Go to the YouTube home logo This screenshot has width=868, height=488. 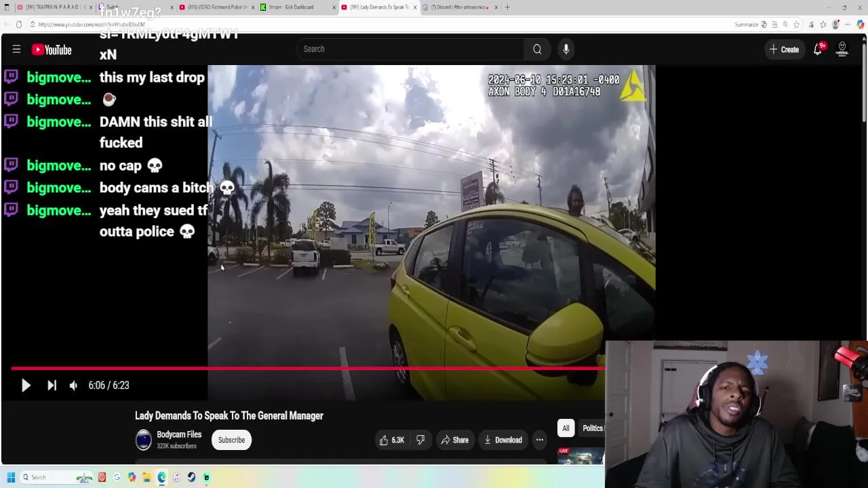point(52,49)
